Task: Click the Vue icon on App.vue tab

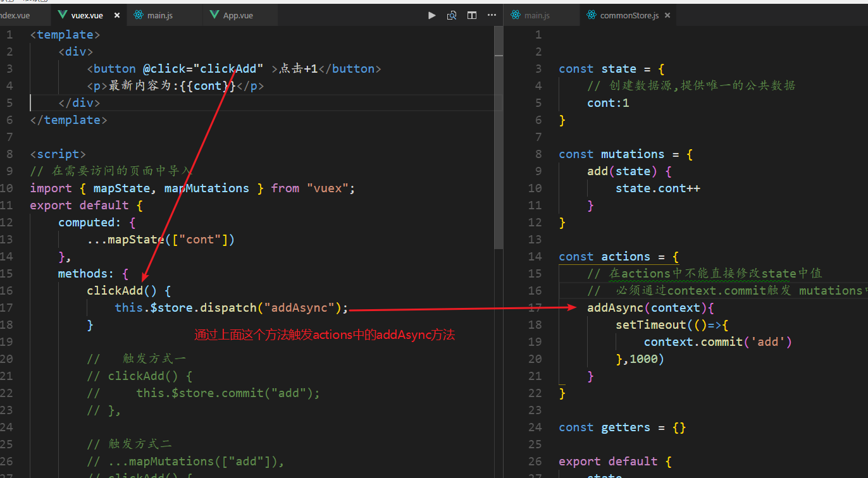Action: 214,15
